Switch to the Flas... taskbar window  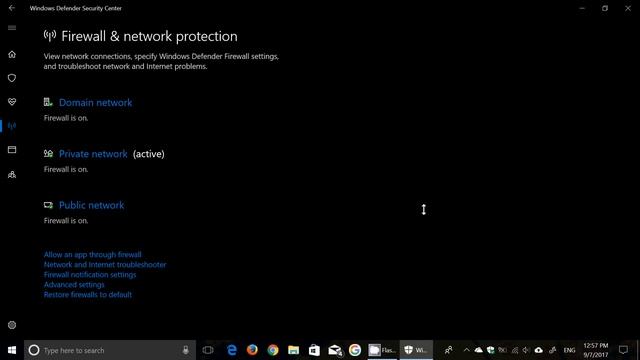[x=382, y=350]
